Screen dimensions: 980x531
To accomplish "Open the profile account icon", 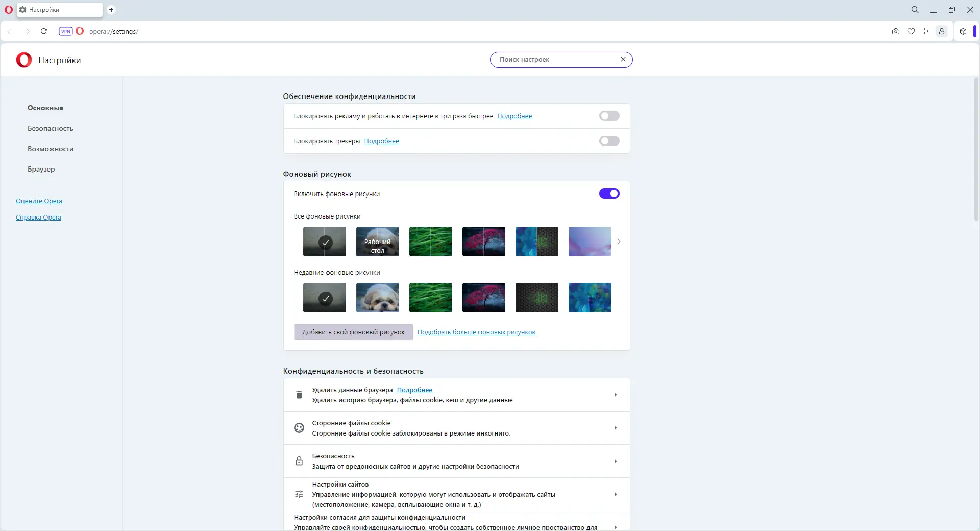I will 942,31.
